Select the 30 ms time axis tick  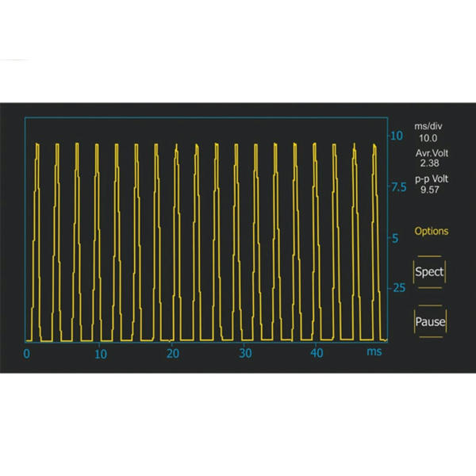(x=246, y=353)
